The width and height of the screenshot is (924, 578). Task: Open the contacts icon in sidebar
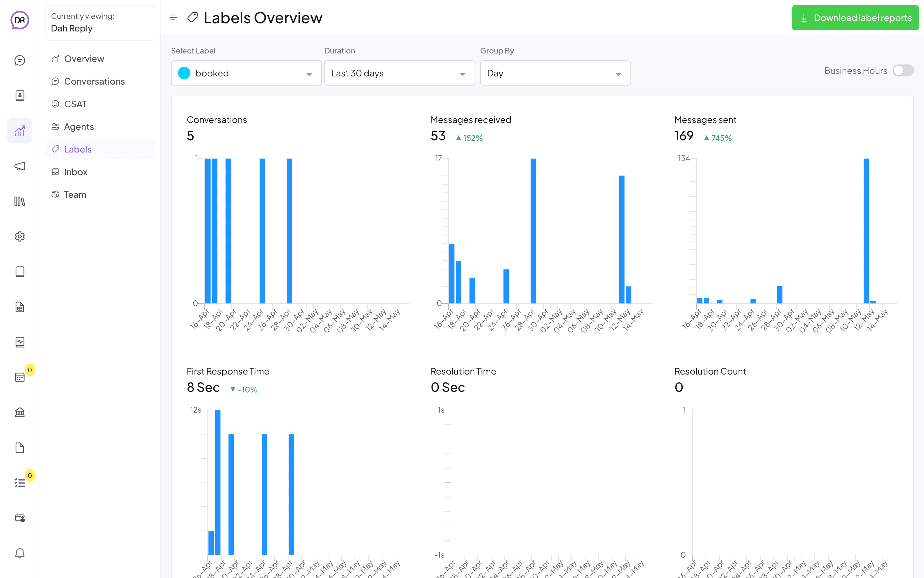[20, 96]
